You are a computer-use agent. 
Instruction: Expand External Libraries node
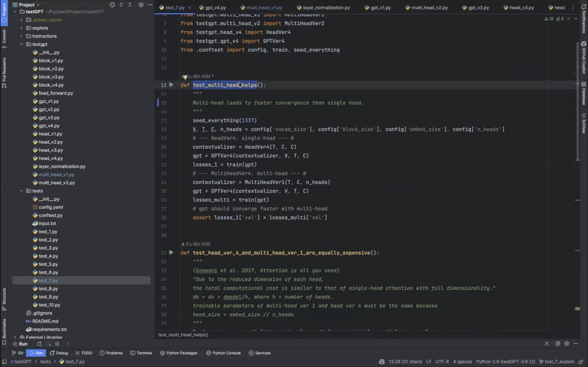15,337
